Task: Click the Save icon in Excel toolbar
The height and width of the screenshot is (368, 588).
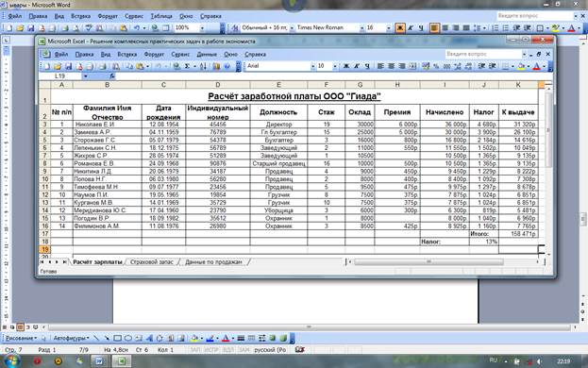Action: click(68, 66)
